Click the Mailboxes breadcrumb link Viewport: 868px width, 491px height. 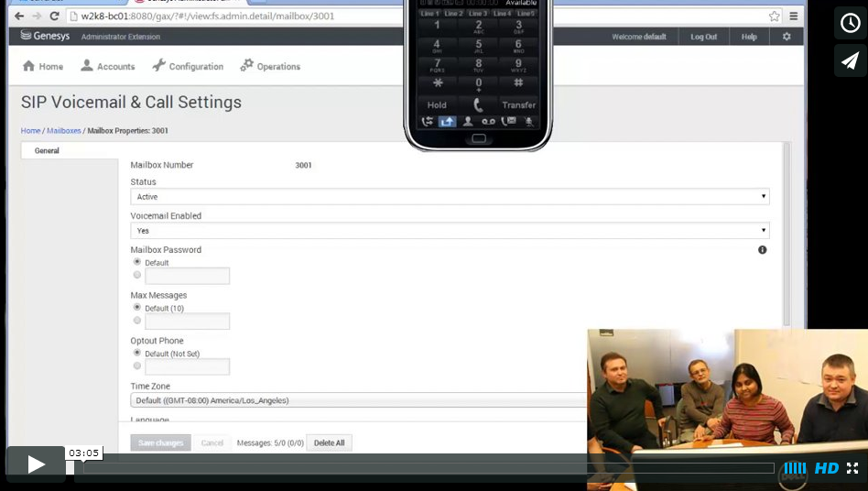[x=63, y=131]
